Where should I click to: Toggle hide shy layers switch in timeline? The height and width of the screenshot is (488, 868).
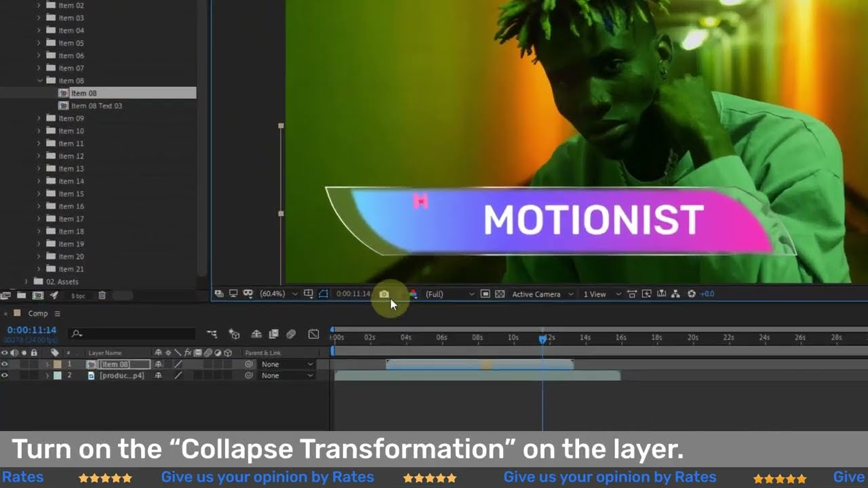pos(256,334)
